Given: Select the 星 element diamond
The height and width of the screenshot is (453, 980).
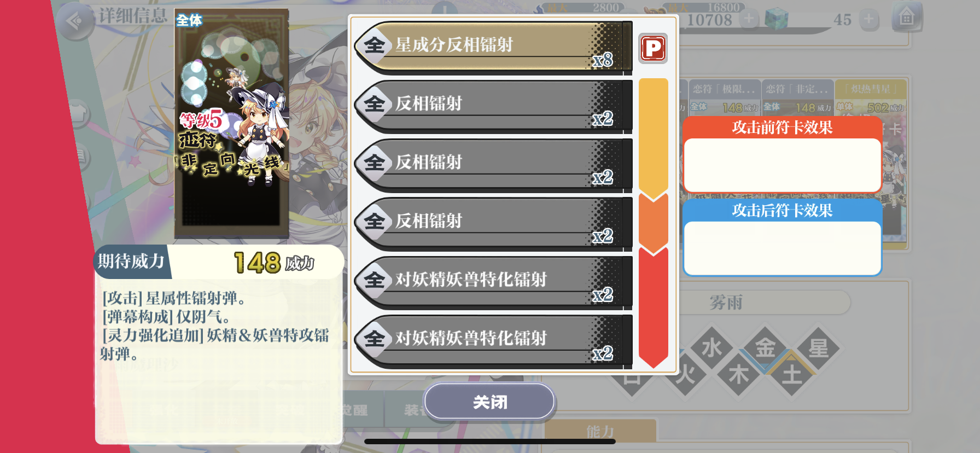Looking at the screenshot, I should pyautogui.click(x=819, y=347).
